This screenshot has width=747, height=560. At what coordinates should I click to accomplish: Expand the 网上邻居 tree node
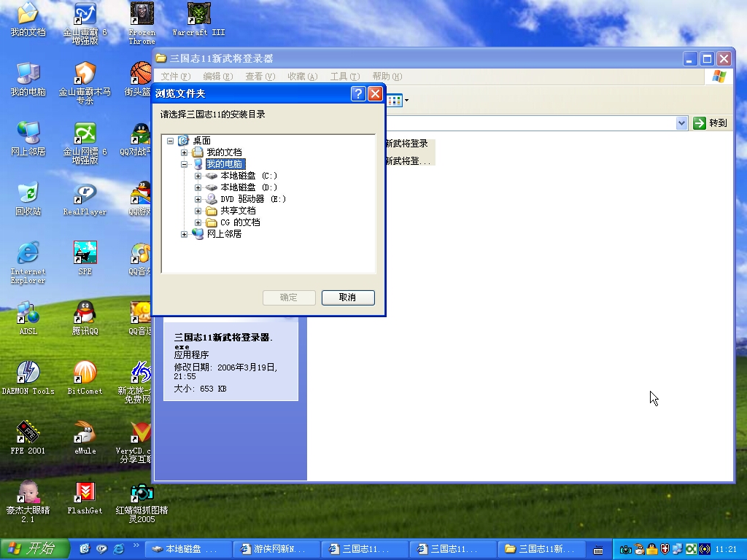(184, 234)
